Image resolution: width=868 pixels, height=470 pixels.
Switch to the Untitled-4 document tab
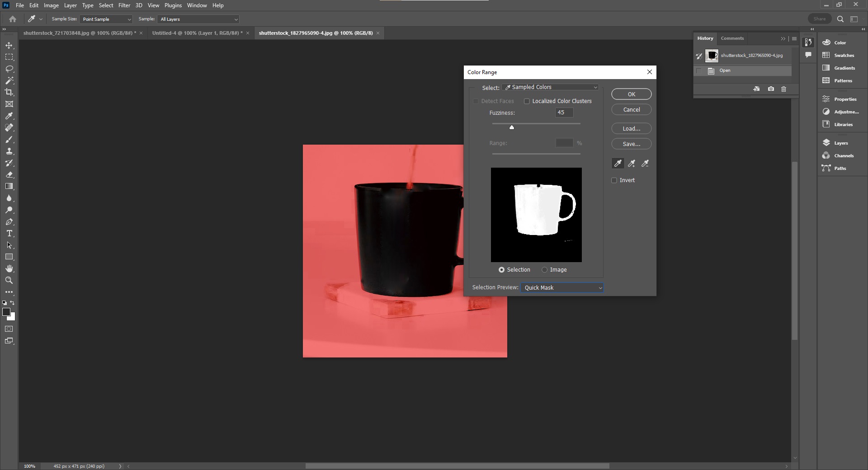(x=197, y=33)
